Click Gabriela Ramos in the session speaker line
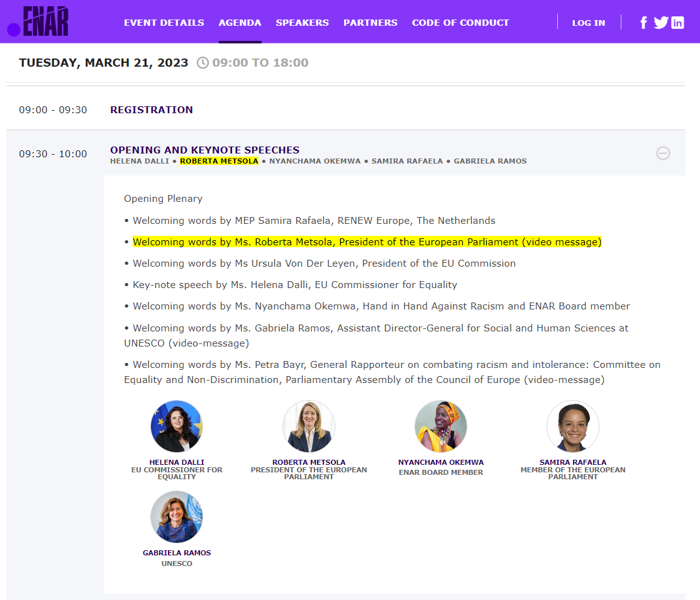The width and height of the screenshot is (700, 600). click(x=490, y=161)
